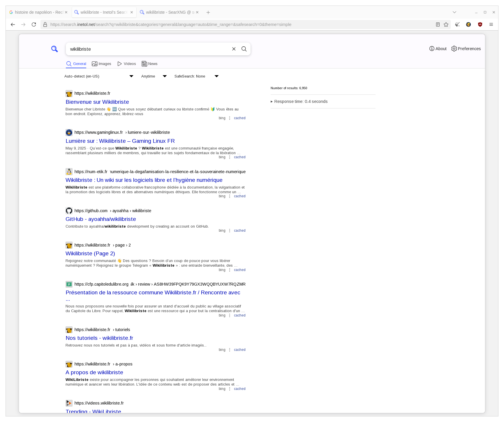Screen dimensions: 504x422
Task: Click the reader mode icon in address bar
Action: 438,24
